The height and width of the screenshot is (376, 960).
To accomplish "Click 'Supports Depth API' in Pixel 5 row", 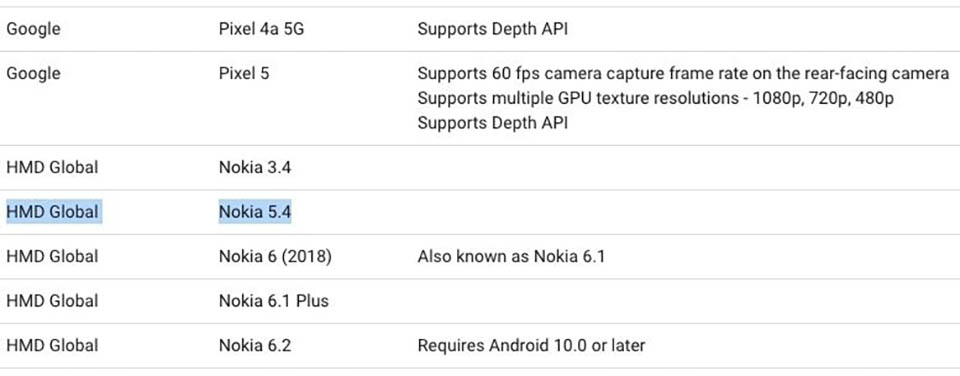I will point(493,122).
